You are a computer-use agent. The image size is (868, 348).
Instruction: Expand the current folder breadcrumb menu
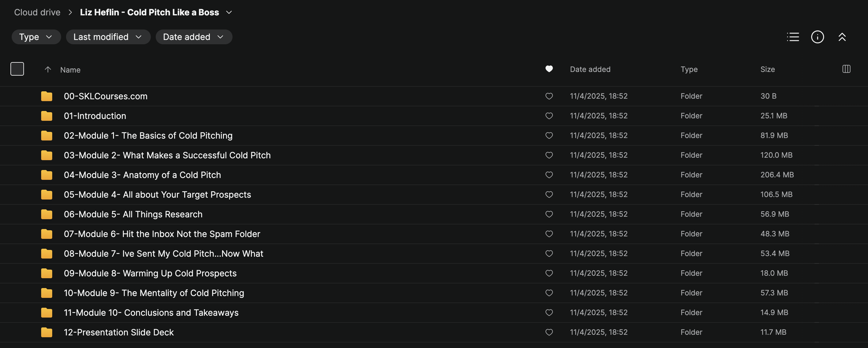click(229, 13)
